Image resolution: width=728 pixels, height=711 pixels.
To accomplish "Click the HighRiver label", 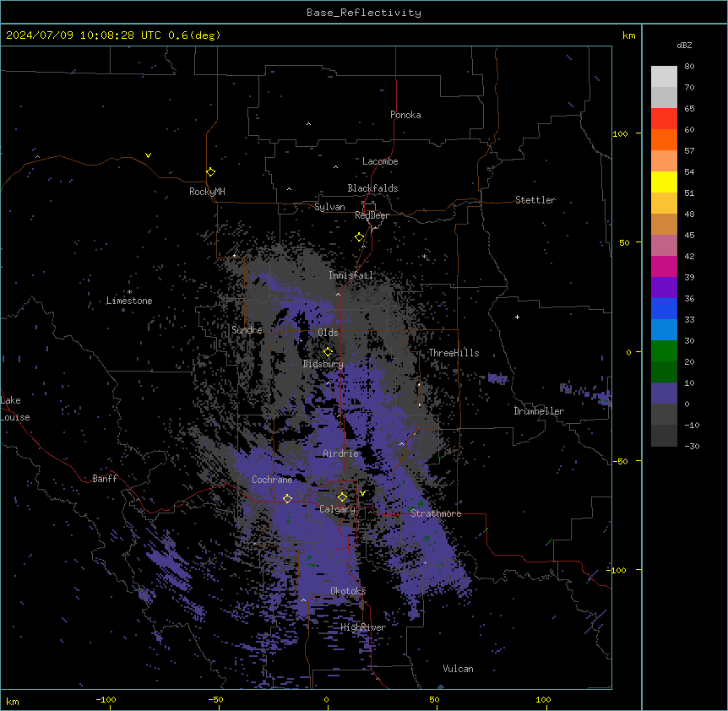I will [x=363, y=627].
